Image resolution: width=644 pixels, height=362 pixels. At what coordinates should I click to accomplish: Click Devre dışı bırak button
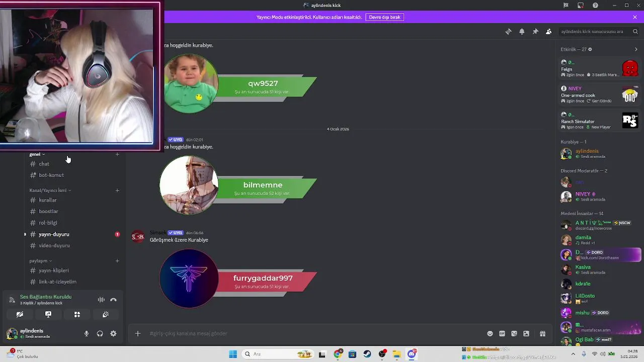[384, 17]
